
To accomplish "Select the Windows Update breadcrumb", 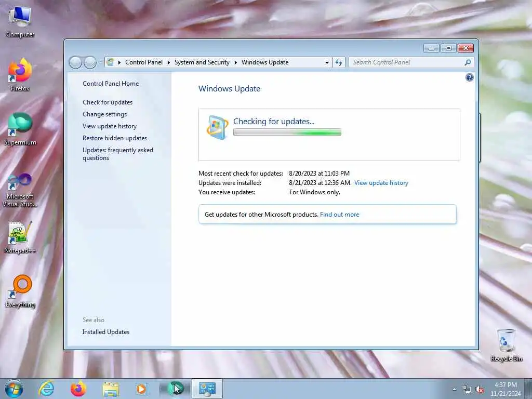I will (265, 62).
